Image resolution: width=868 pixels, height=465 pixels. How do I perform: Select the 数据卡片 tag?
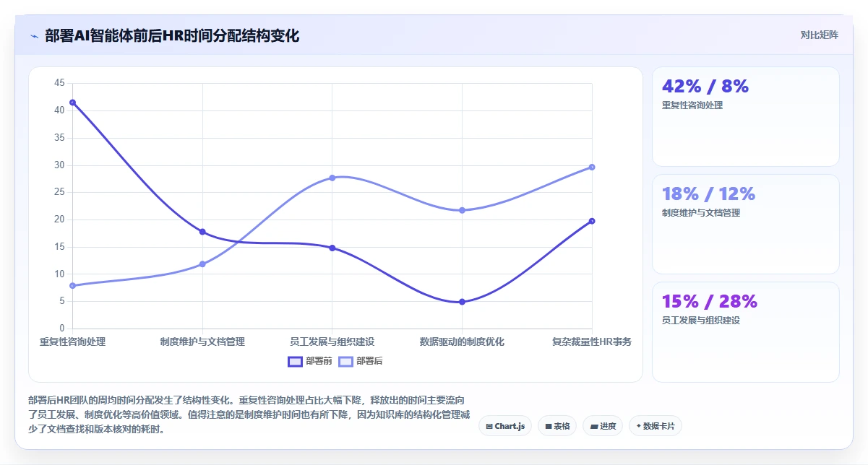pos(656,426)
